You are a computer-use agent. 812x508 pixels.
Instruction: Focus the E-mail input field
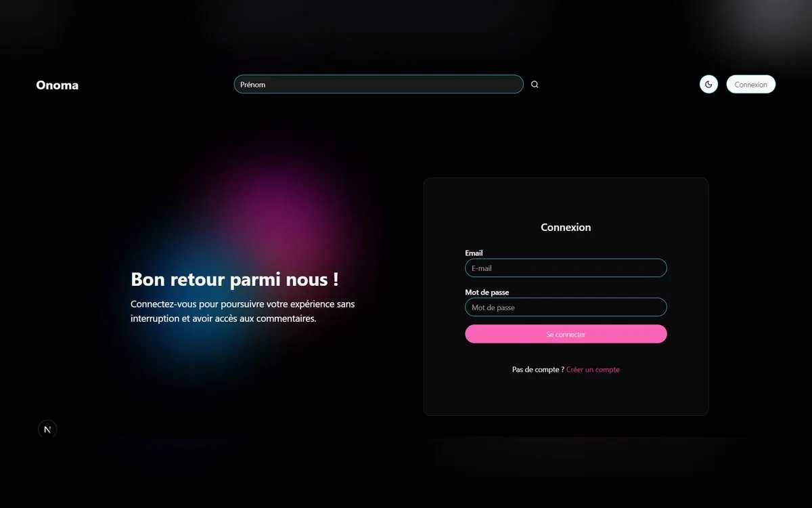tap(566, 268)
